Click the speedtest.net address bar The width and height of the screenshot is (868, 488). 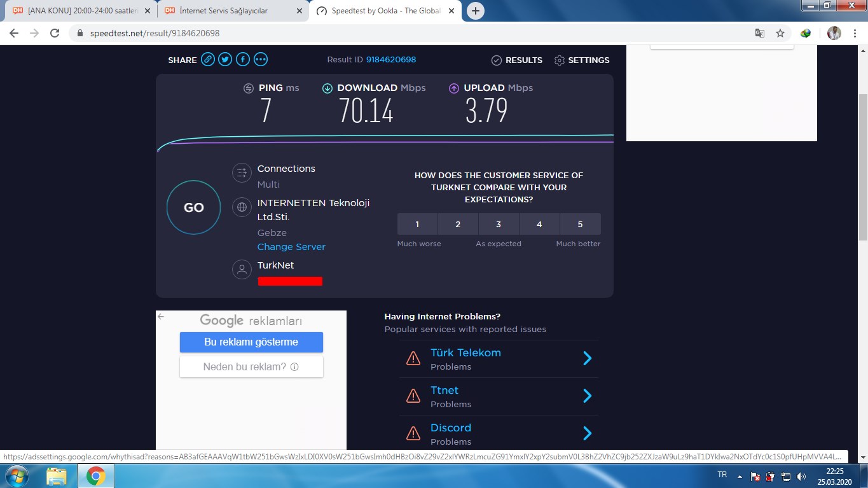point(407,33)
